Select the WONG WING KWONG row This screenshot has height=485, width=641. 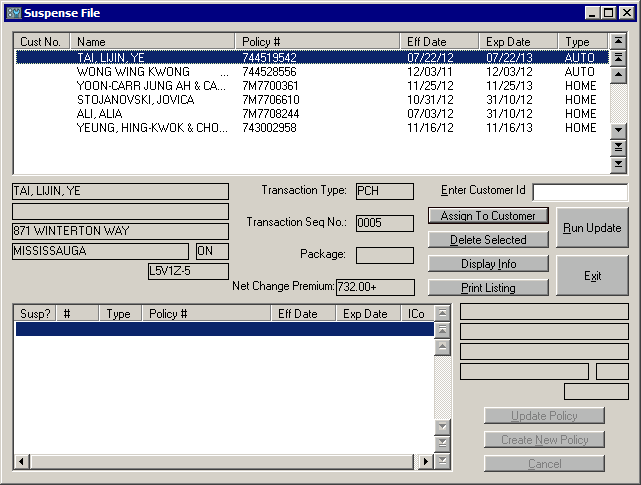133,72
